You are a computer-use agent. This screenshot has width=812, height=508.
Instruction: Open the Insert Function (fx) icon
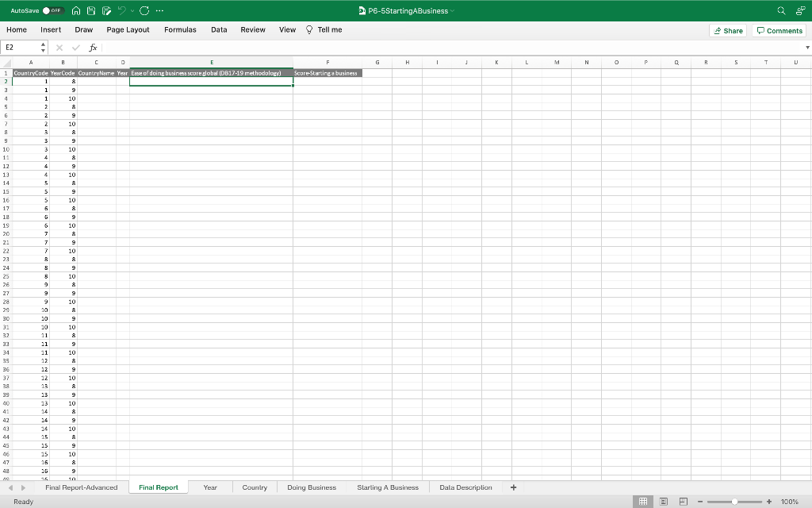click(93, 47)
